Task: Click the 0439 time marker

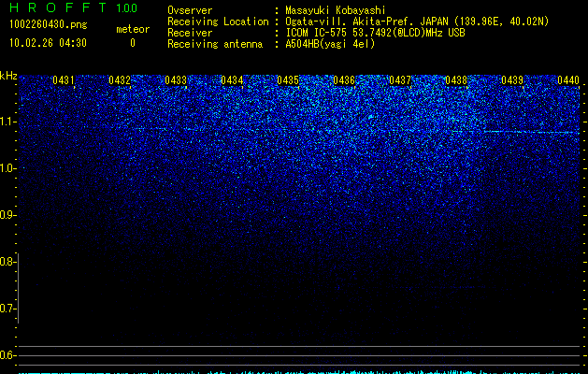Action: click(x=512, y=80)
